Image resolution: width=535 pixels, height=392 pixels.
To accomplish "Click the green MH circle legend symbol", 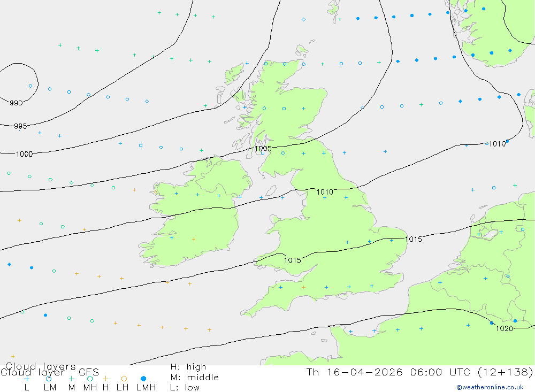I will click(90, 379).
